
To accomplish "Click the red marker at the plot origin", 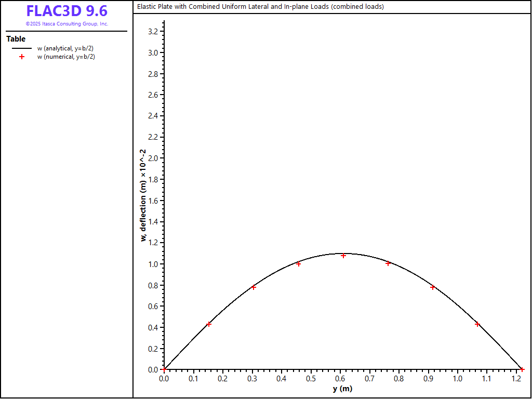I will click(164, 370).
